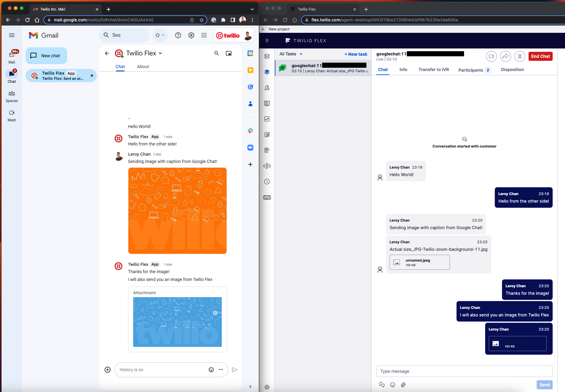Open the emoji picker in Flex reply area
565x392 pixels.
tap(392, 385)
